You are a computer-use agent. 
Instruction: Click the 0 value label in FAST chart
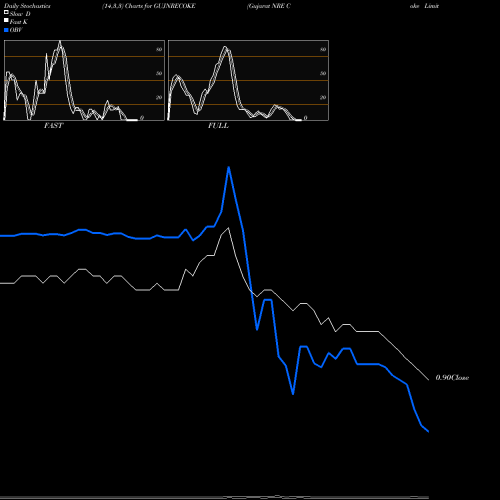click(x=142, y=118)
